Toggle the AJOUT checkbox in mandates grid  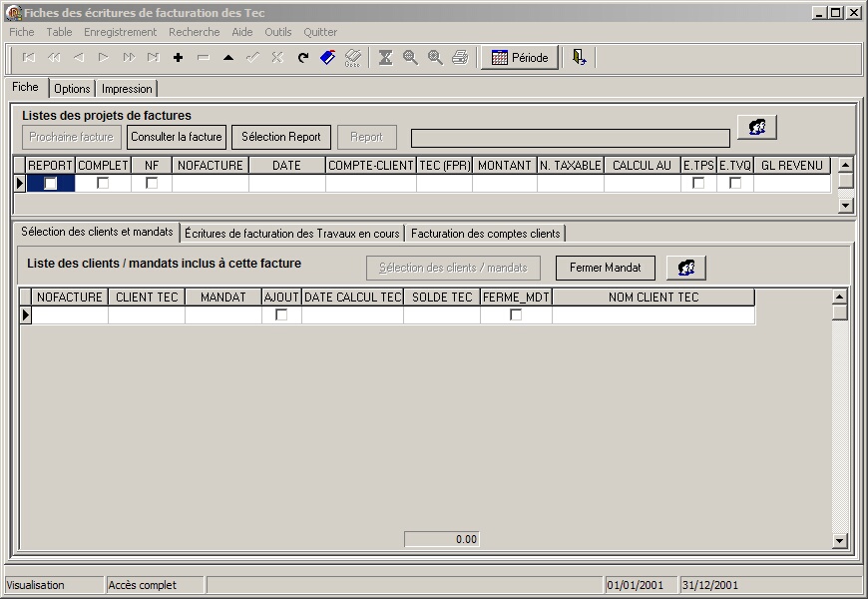click(281, 314)
